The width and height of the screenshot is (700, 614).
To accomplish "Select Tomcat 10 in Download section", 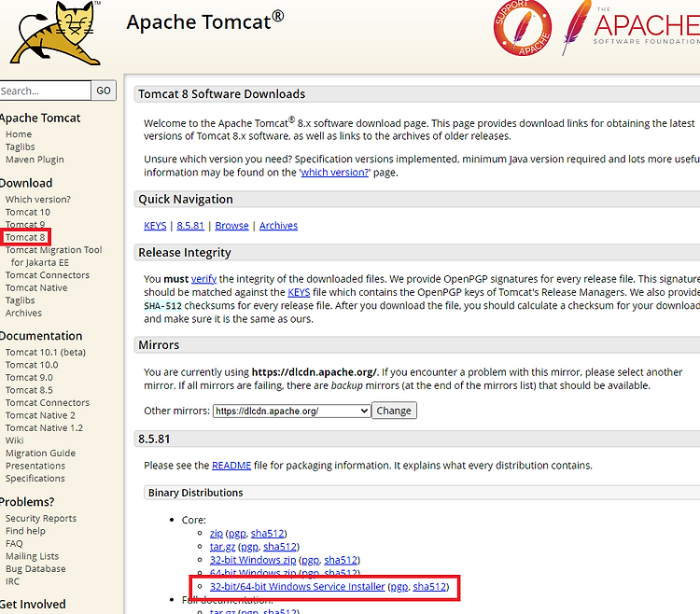I will 28,212.
